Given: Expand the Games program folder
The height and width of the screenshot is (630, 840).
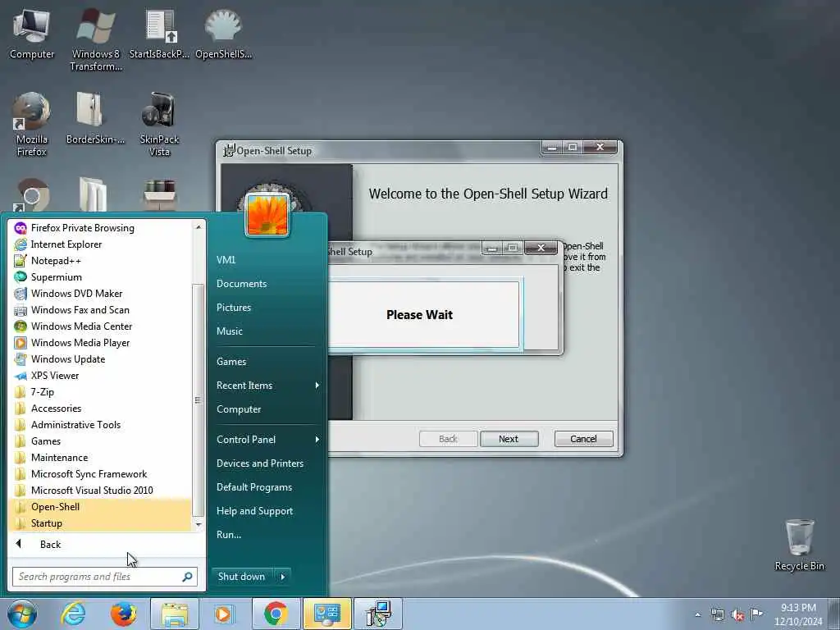Looking at the screenshot, I should click(100, 441).
